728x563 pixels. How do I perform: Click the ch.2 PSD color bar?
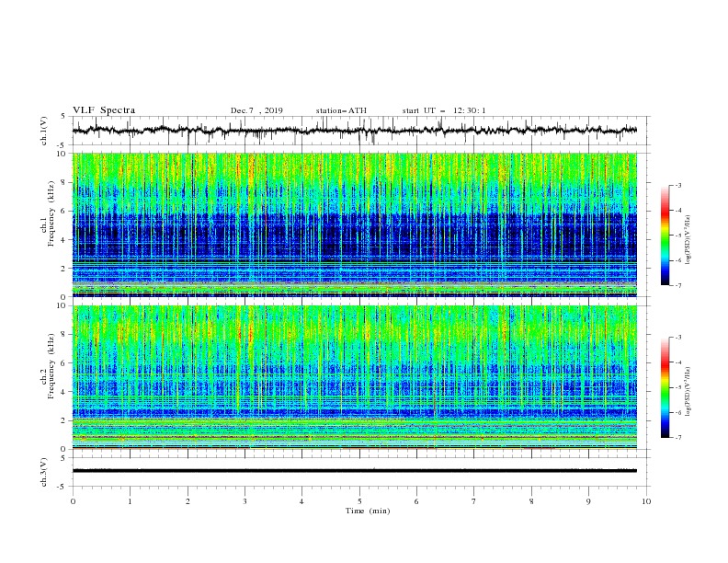[665, 387]
